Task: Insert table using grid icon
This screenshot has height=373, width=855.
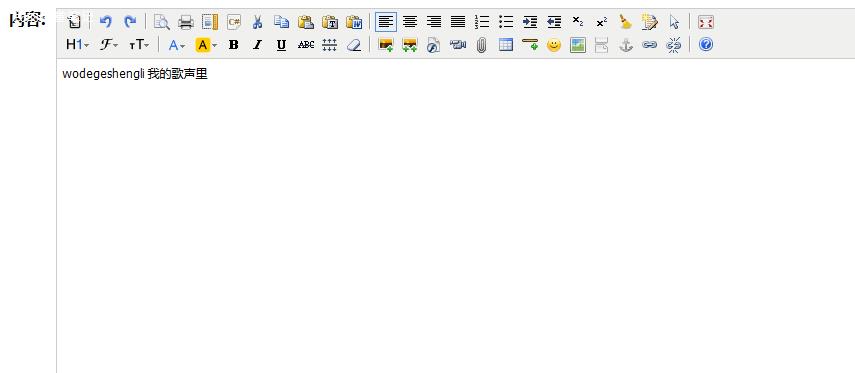Action: point(506,45)
